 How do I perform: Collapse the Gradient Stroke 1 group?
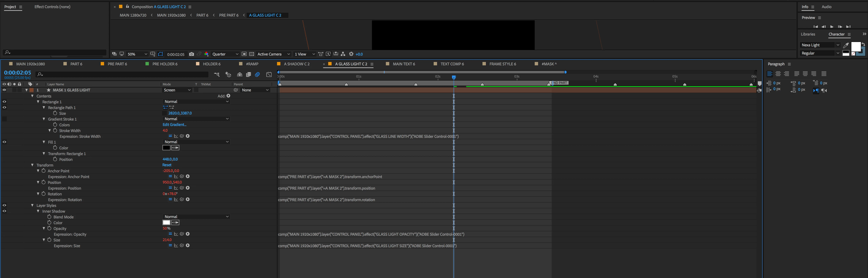click(x=44, y=119)
